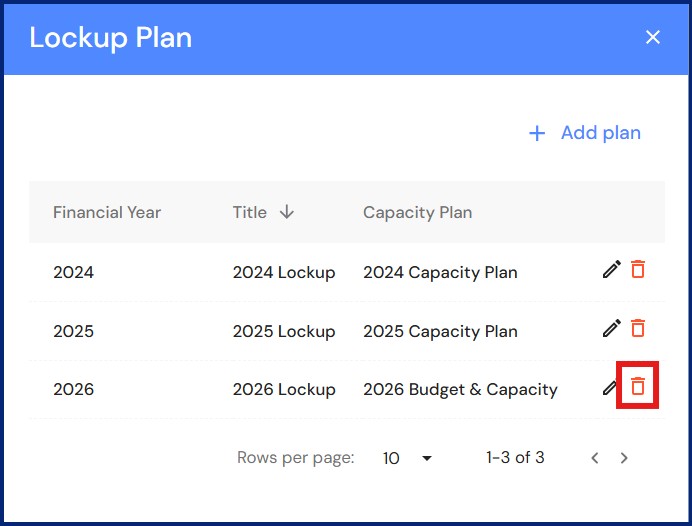This screenshot has height=526, width=692.
Task: Go to the previous page
Action: pyautogui.click(x=595, y=458)
